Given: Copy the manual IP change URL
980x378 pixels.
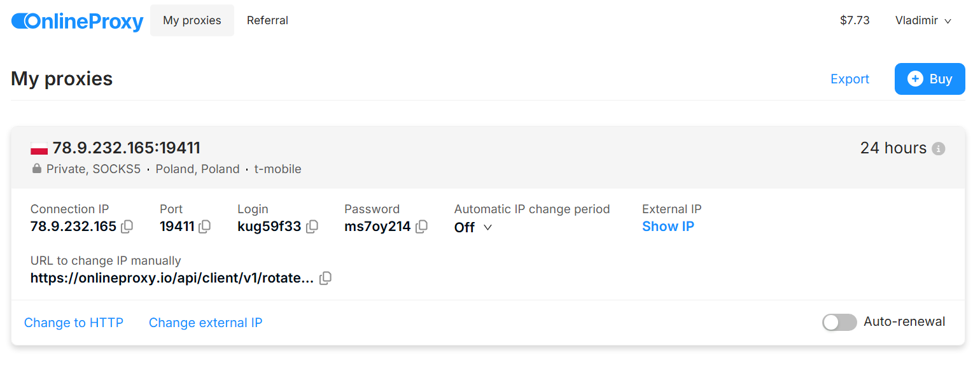Looking at the screenshot, I should coord(325,278).
